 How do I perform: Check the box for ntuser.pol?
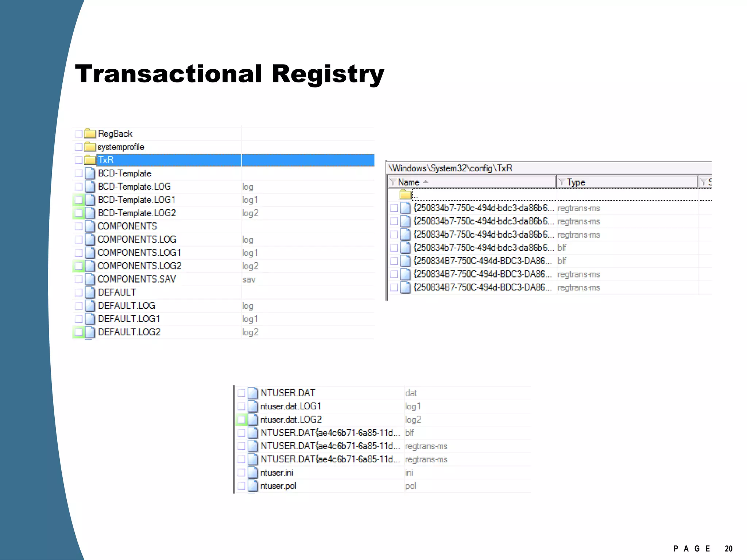click(241, 486)
